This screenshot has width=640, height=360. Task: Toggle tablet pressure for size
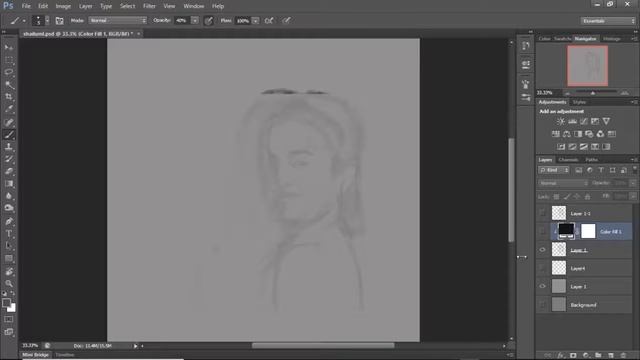(287, 21)
